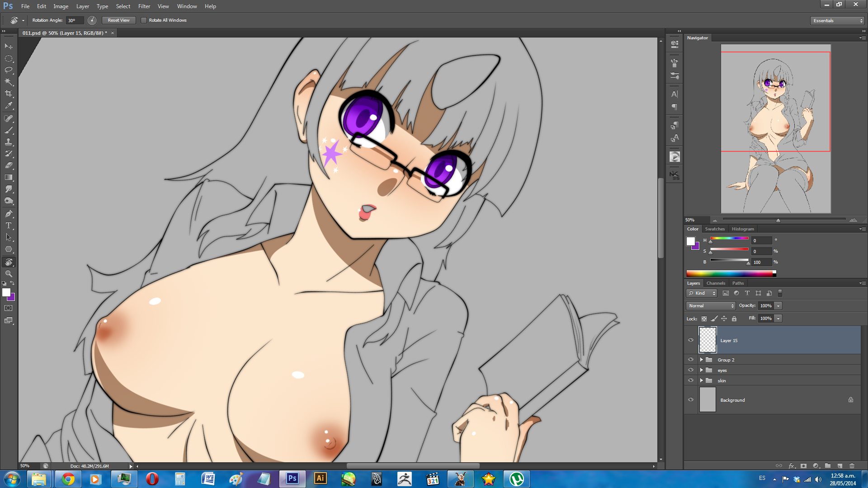Create a new layer group icon
This screenshot has height=488, width=868.
pos(827,466)
